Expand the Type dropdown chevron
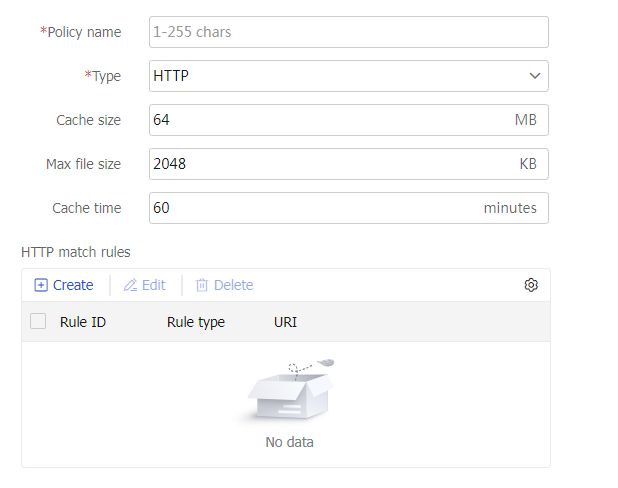 point(534,76)
